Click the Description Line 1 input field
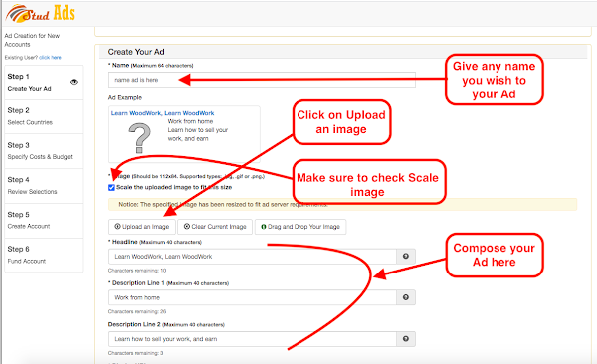This screenshot has width=597, height=364. click(253, 297)
